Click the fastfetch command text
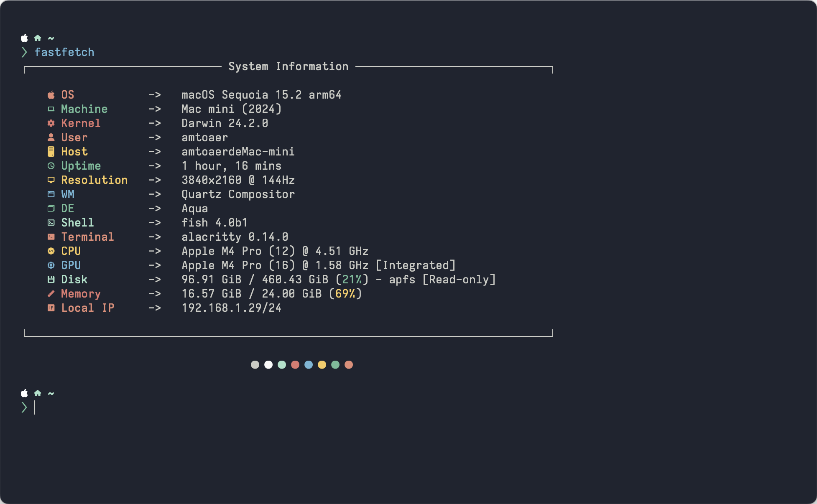Viewport: 817px width, 504px height. (64, 52)
